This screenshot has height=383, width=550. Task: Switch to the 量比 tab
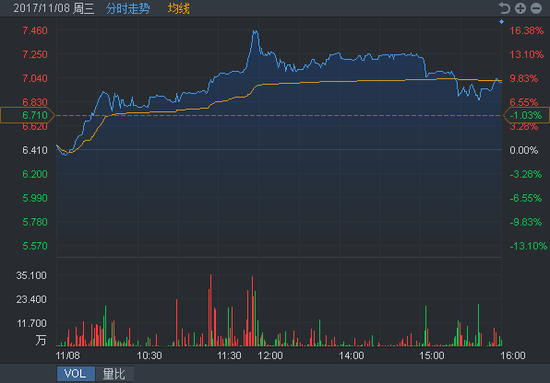click(x=114, y=374)
